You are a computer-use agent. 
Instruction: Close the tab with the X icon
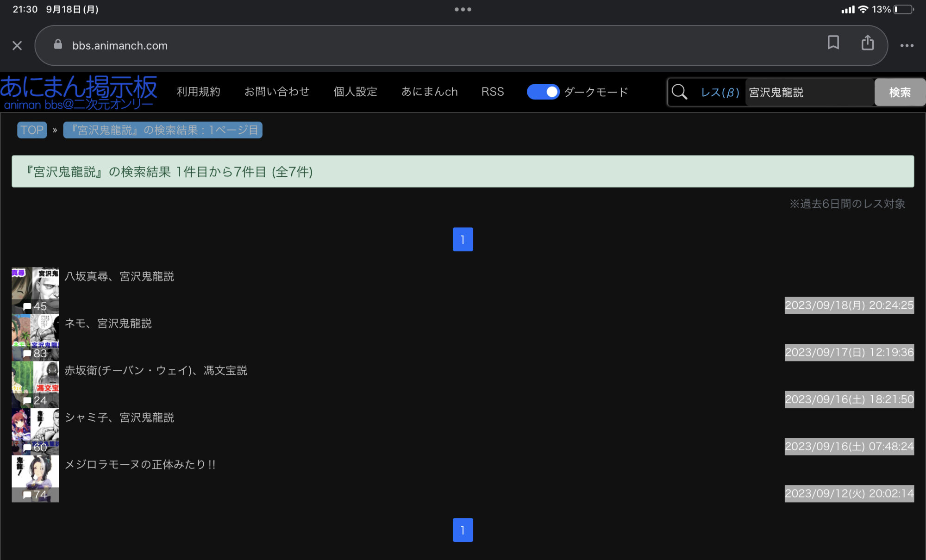click(x=17, y=45)
